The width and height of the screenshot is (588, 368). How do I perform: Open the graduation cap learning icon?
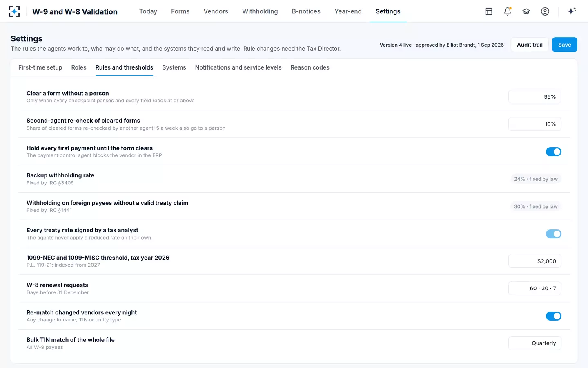pyautogui.click(x=526, y=11)
